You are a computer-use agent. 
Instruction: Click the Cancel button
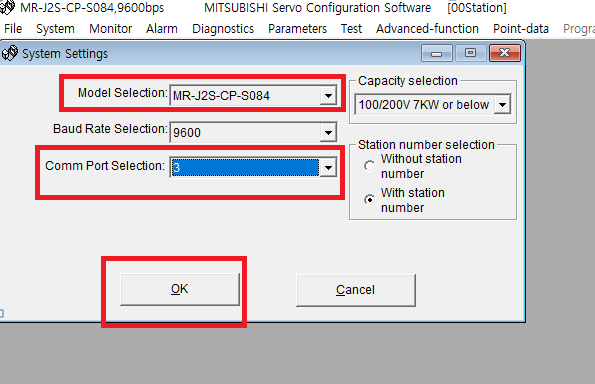(356, 290)
